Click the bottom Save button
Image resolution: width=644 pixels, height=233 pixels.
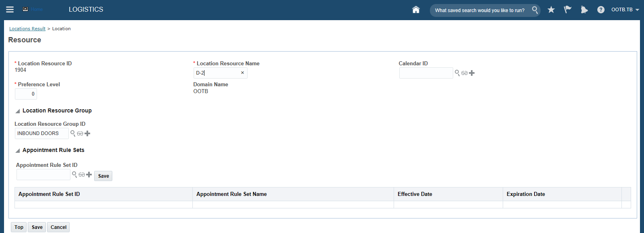(37, 227)
